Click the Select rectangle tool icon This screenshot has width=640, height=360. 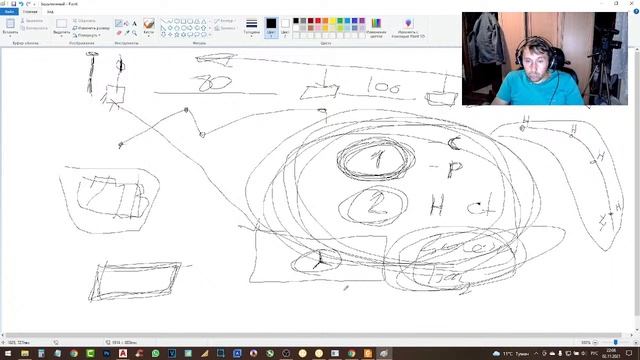coord(62,24)
